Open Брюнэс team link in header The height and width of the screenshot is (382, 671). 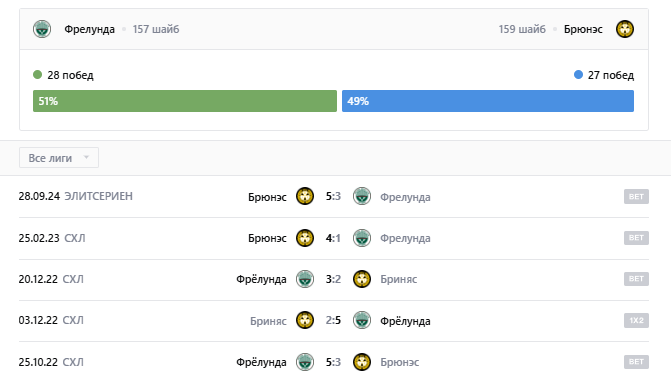(x=583, y=29)
